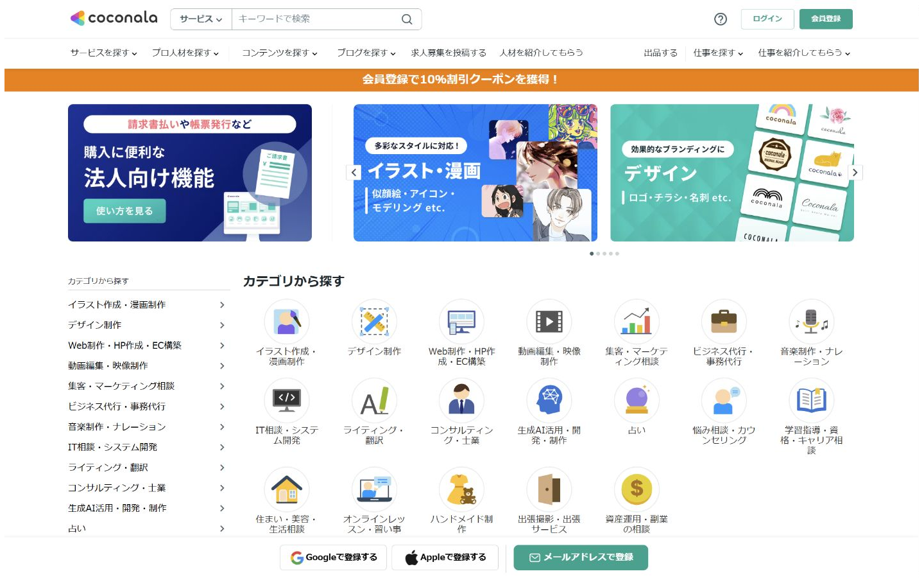Viewport: 924px width, 578px height.
Task: Click Appleで登録する button
Action: (x=446, y=557)
